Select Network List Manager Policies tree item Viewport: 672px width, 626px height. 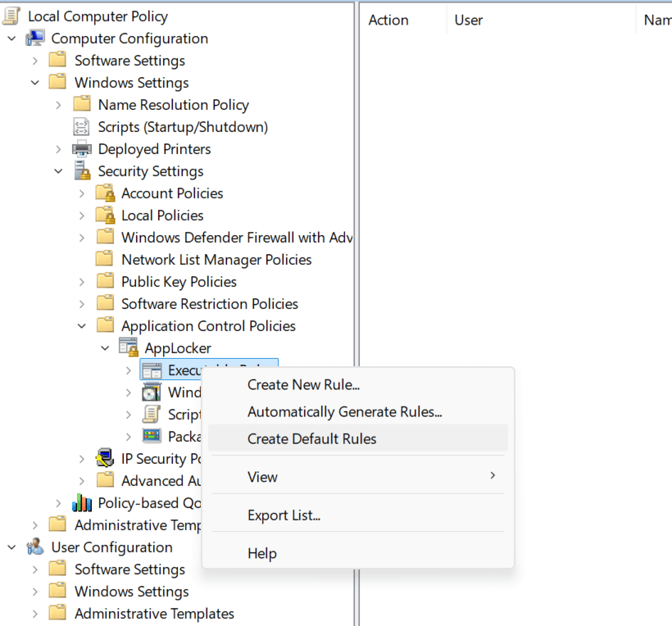pos(216,260)
